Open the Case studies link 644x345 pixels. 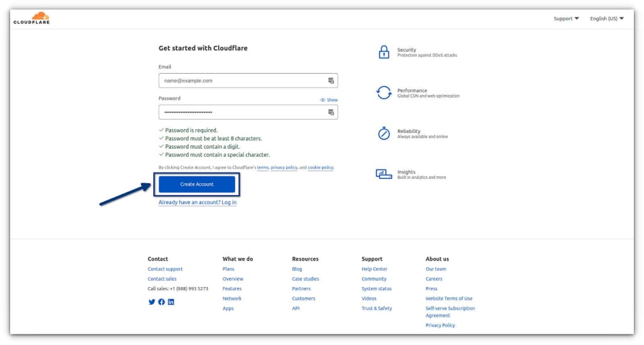(x=306, y=279)
